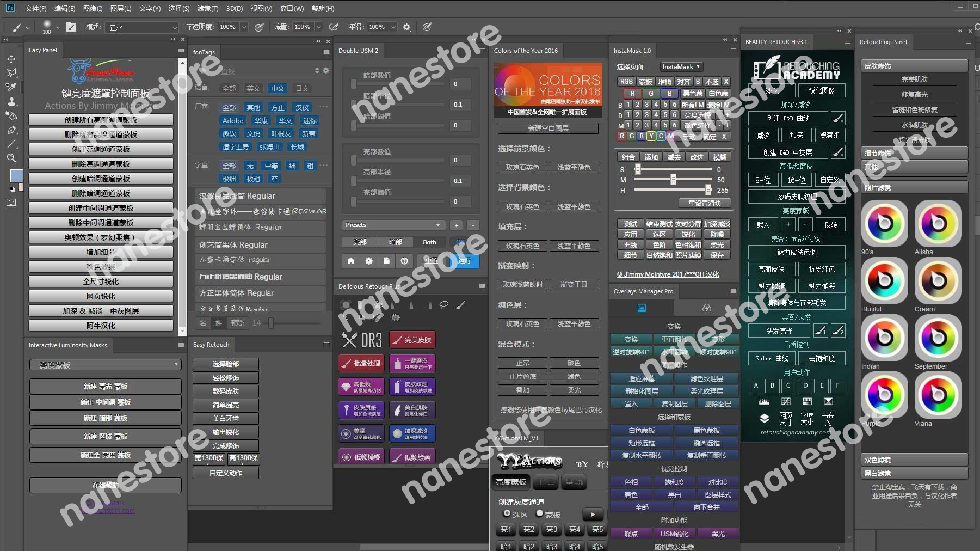Viewport: 980px width, 551px height.
Task: Click the gear icon in fonTags search bar
Action: click(x=326, y=71)
